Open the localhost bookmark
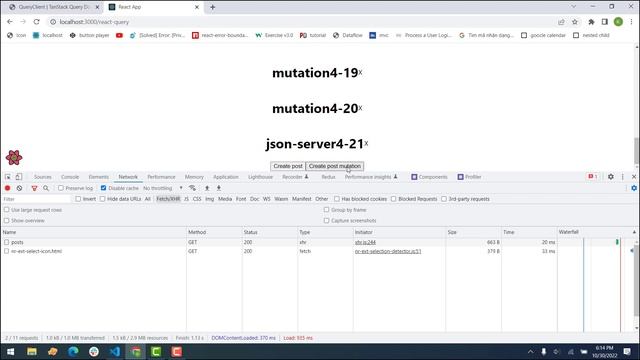The height and width of the screenshot is (360, 640). 48,35
